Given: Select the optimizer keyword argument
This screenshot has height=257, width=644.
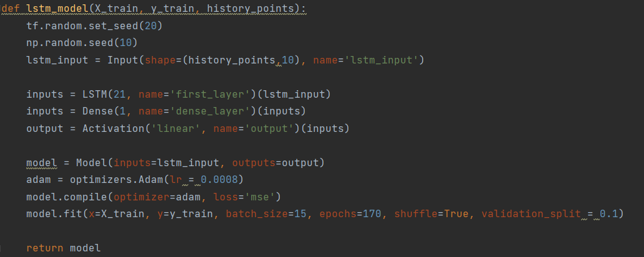Looking at the screenshot, I should [142, 197].
